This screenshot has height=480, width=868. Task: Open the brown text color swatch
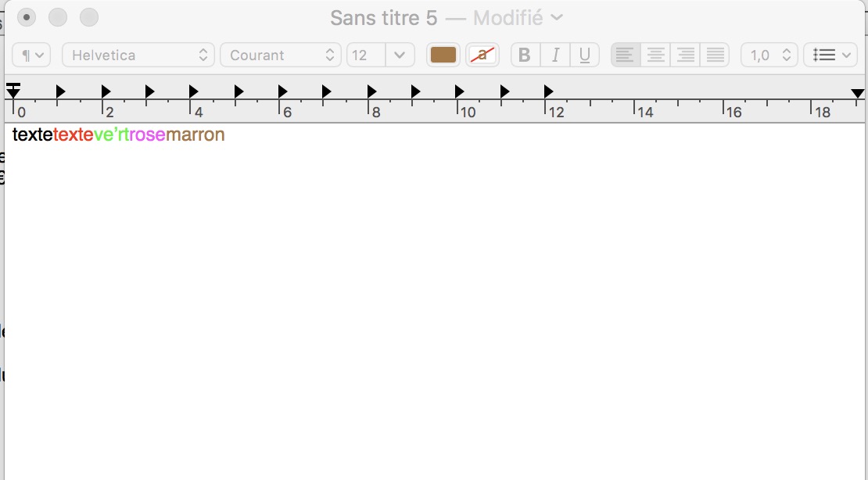point(443,56)
